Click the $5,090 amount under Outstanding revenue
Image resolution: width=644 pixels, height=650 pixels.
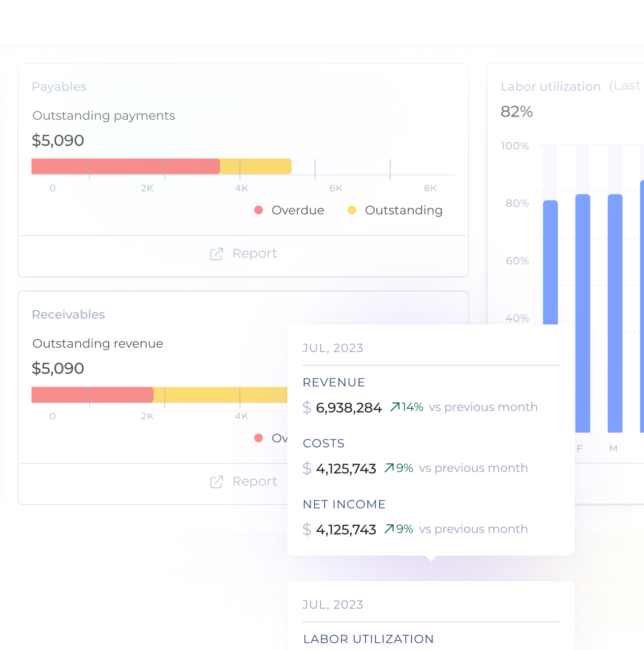coord(58,368)
